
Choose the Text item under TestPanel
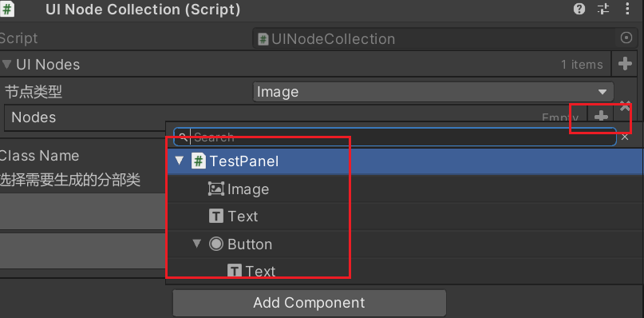(243, 216)
